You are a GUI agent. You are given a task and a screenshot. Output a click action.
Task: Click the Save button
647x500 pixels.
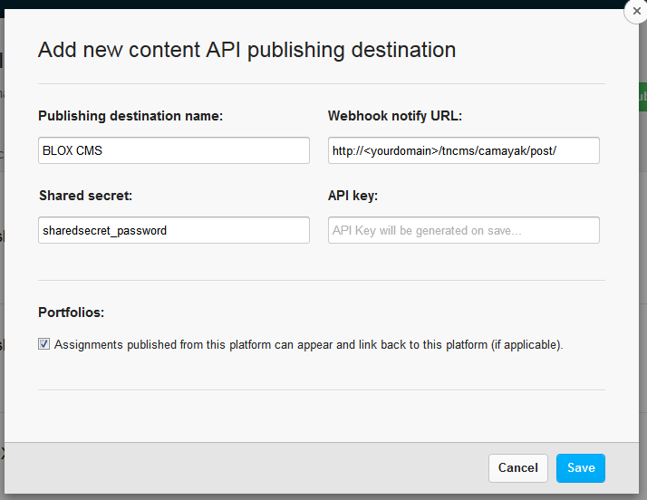point(580,468)
